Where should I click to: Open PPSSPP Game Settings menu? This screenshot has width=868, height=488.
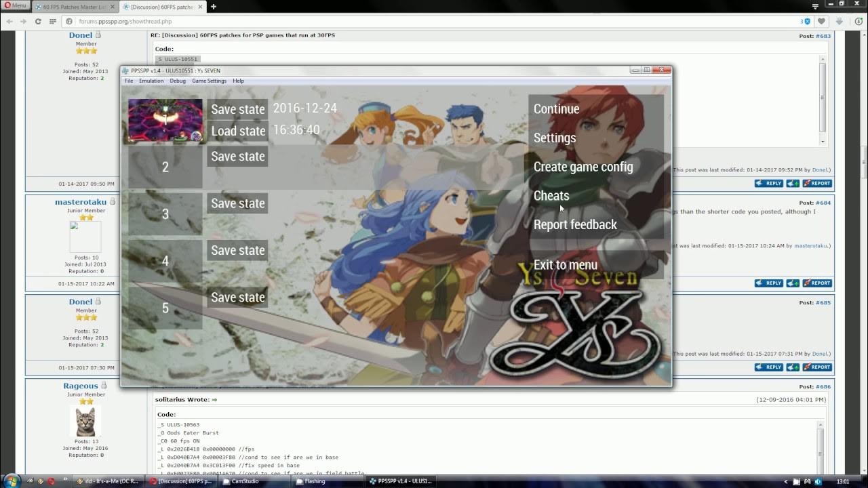(x=209, y=81)
